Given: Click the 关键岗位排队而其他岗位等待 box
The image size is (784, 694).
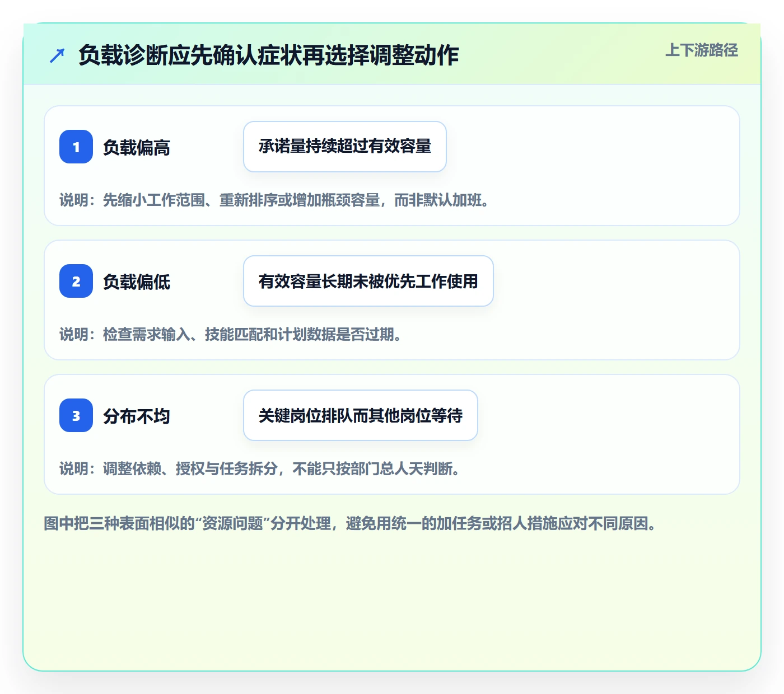Looking at the screenshot, I should [361, 415].
